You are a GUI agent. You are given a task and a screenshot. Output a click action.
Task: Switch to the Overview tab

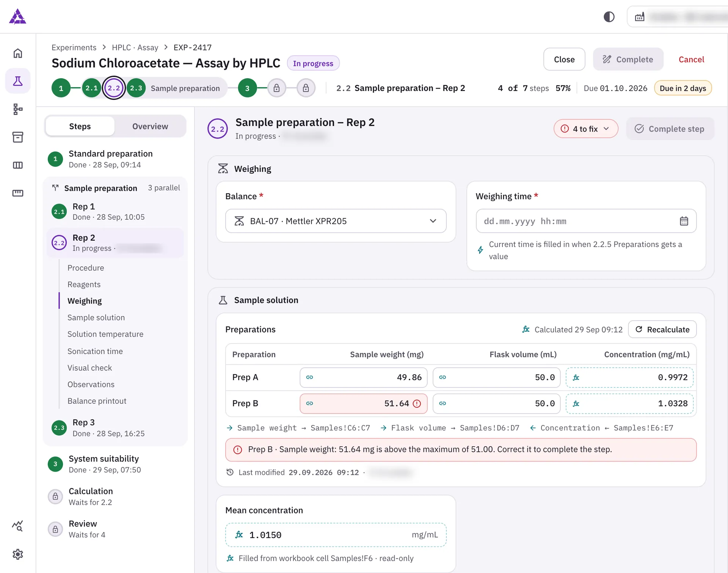coord(150,126)
